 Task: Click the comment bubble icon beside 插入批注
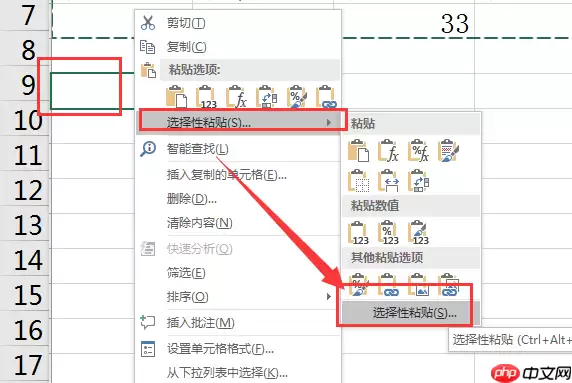[x=148, y=322]
